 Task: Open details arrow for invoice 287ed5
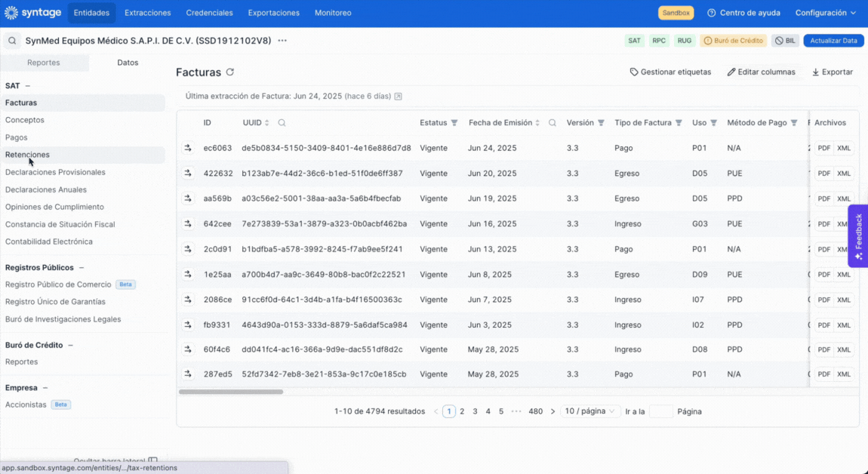188,374
